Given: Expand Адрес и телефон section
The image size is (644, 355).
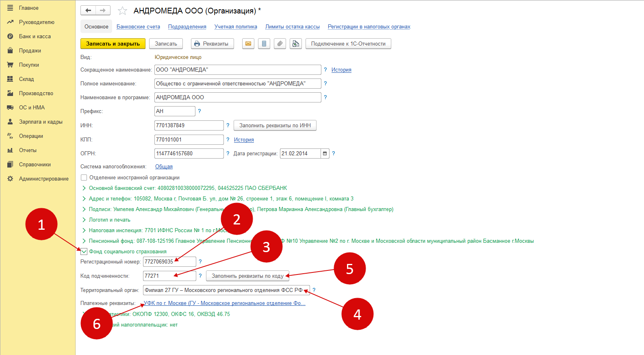Looking at the screenshot, I should (x=84, y=199).
